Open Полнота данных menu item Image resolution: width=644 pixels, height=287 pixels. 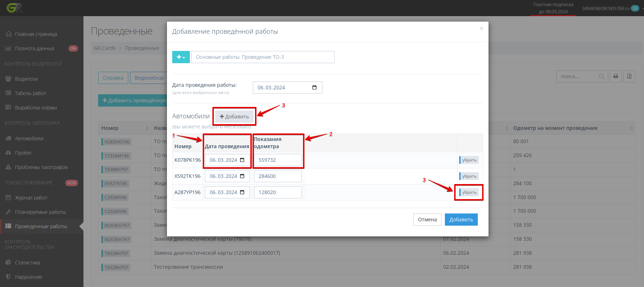click(x=35, y=48)
